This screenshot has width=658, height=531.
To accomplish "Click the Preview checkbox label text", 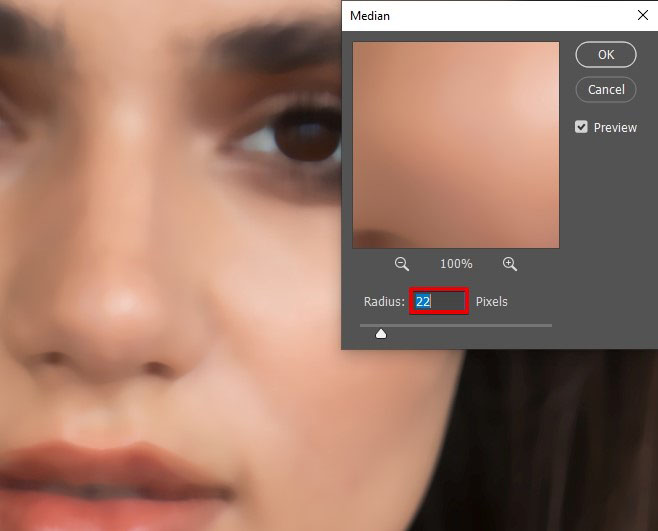I will (615, 128).
